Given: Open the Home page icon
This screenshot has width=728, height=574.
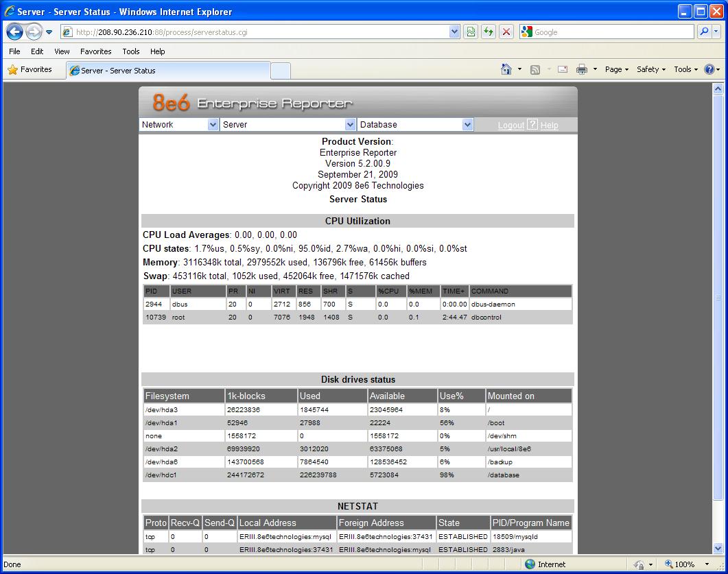Looking at the screenshot, I should (506, 69).
